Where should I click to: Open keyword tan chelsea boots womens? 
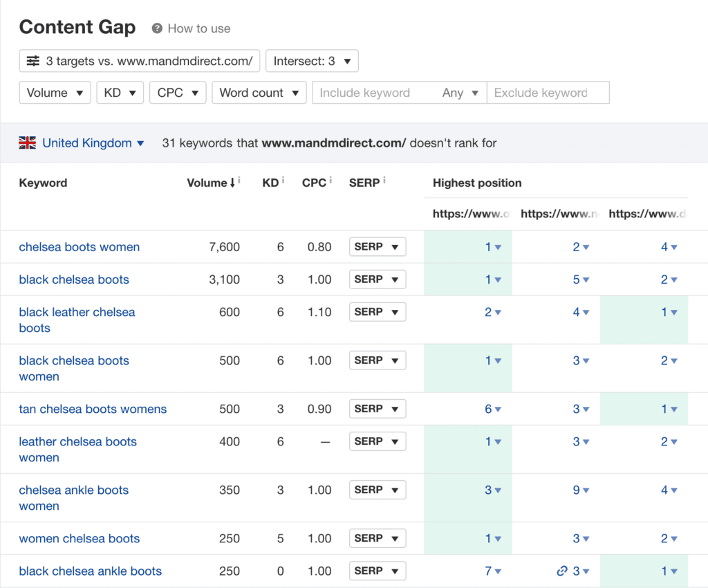tap(93, 409)
